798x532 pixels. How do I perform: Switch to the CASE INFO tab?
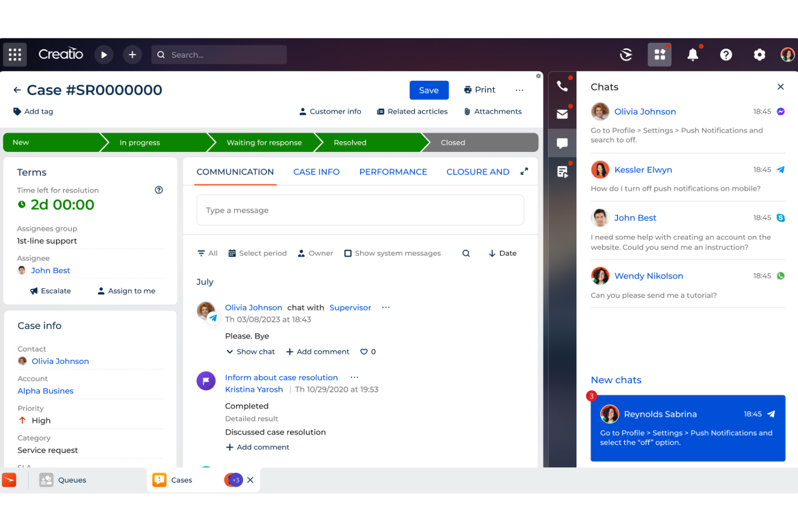coord(316,171)
